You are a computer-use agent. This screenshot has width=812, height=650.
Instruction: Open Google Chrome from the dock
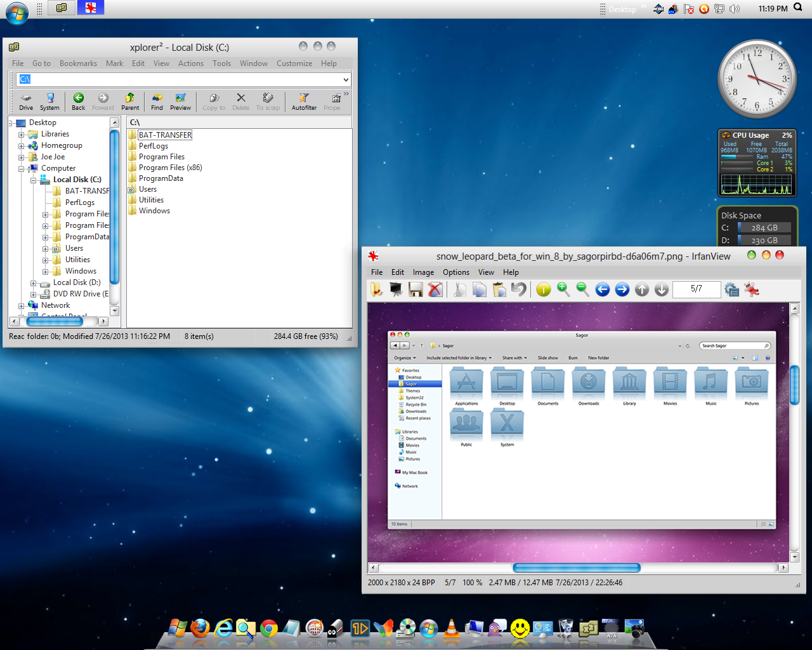[x=268, y=628]
